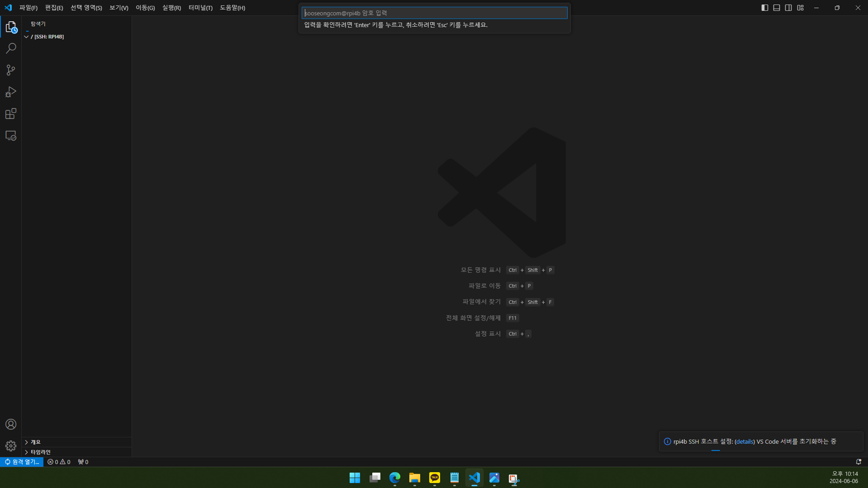
Task: Open the 터미널(T) menu
Action: pos(200,8)
